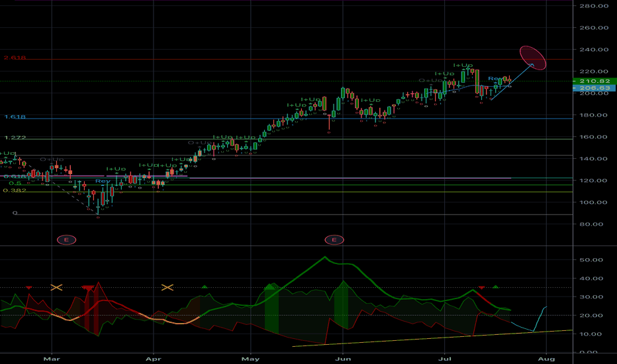
Task: Select the 0 Fibonacci level label
Action: [15, 213]
